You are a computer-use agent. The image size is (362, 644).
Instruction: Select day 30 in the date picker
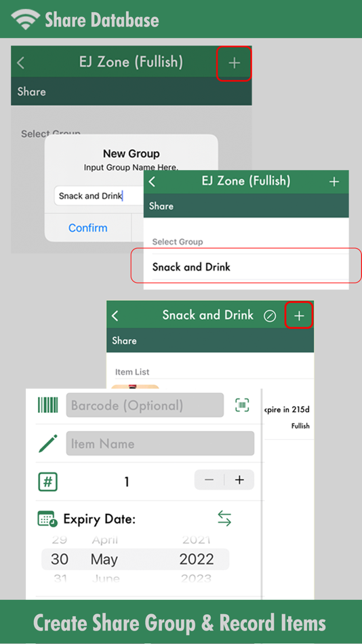tap(60, 559)
